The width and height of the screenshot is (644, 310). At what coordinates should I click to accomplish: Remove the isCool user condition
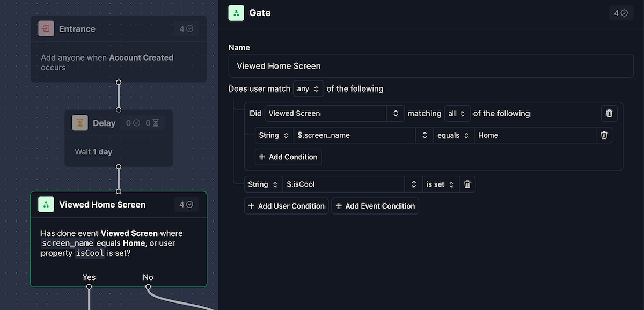467,184
